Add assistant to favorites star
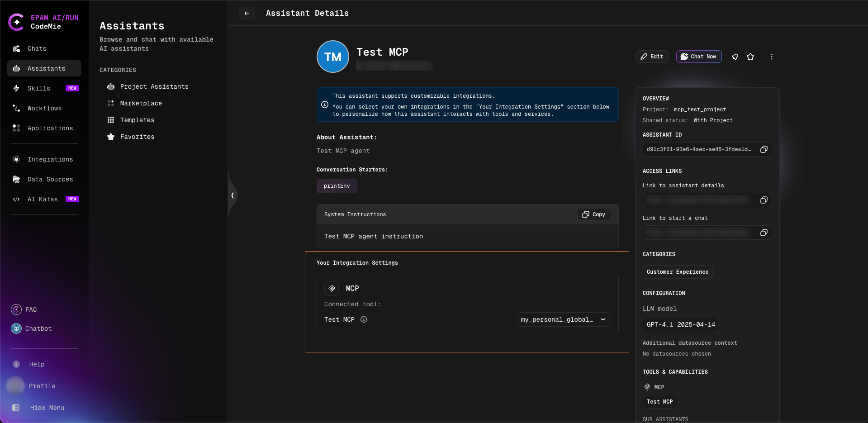868x423 pixels. point(750,57)
